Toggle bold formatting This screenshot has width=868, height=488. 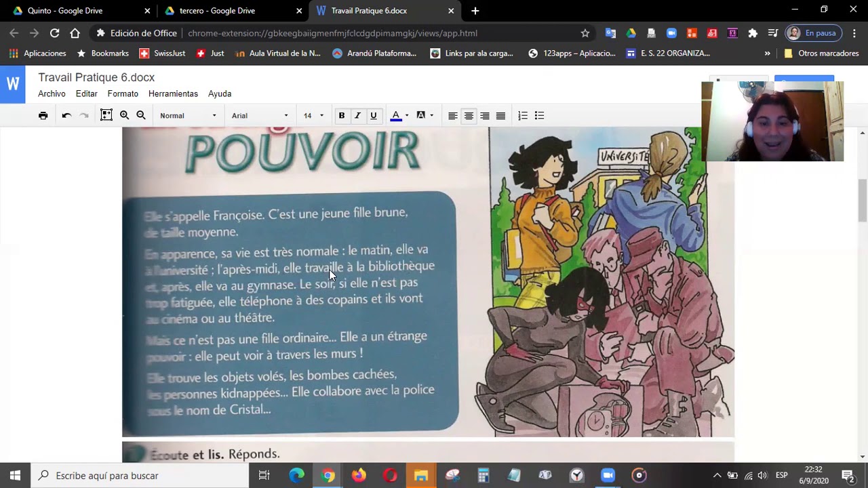coord(342,115)
